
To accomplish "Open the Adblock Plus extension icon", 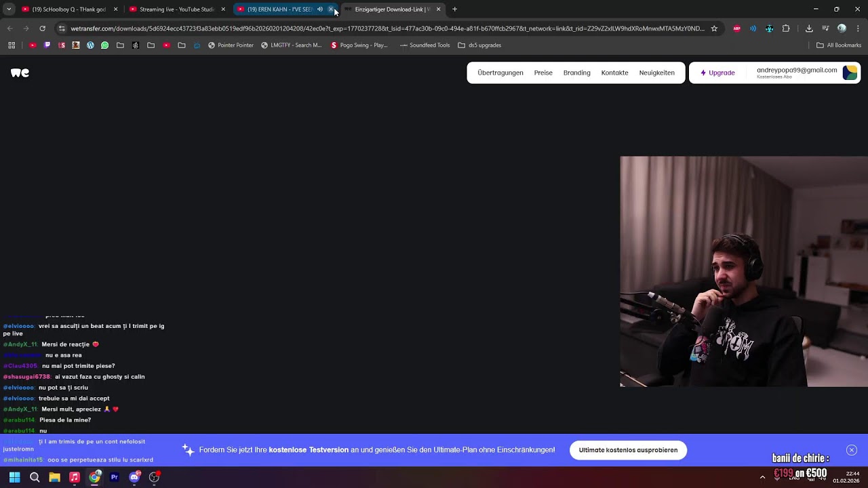I will click(x=736, y=28).
